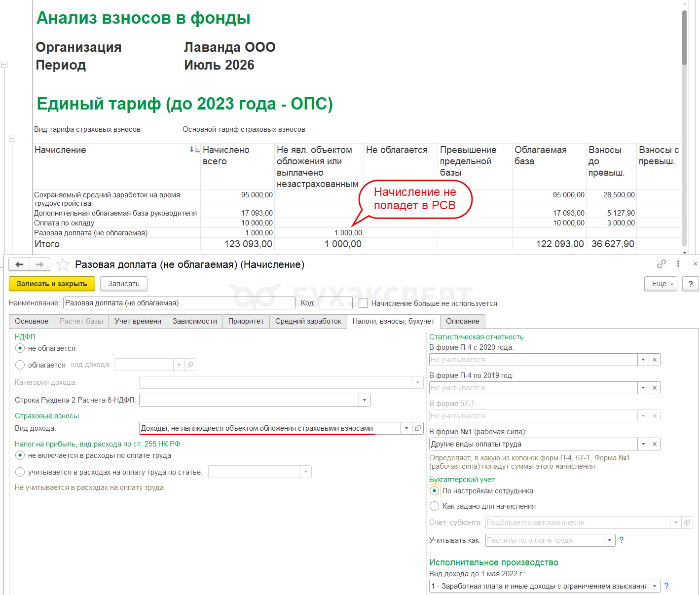
Task: Select НДФЛ облагается radio button
Action: [x=20, y=365]
